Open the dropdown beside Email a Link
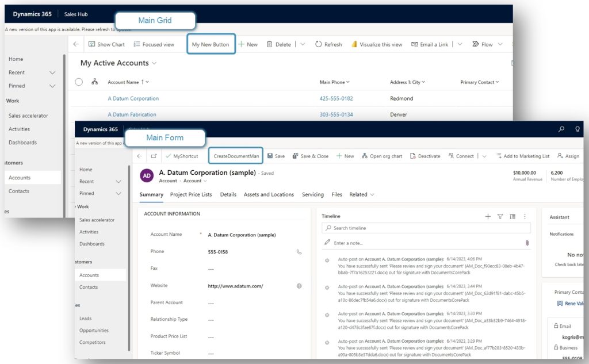This screenshot has height=364, width=589. [460, 44]
